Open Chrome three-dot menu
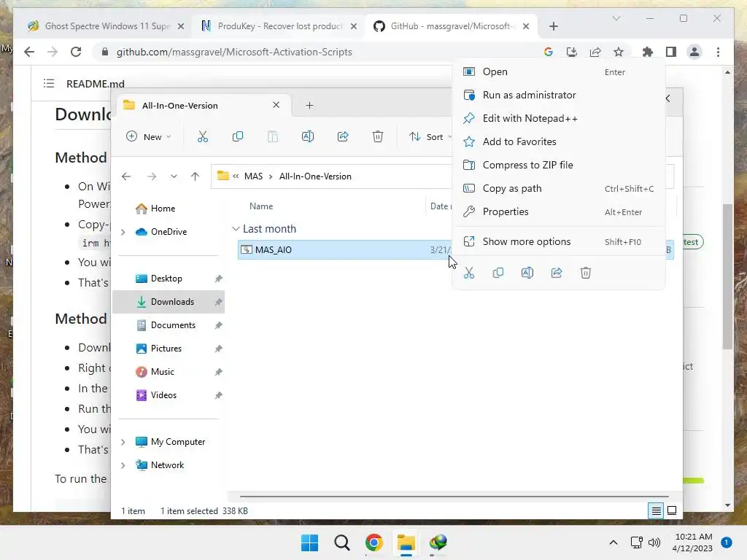This screenshot has width=747, height=560. point(719,52)
